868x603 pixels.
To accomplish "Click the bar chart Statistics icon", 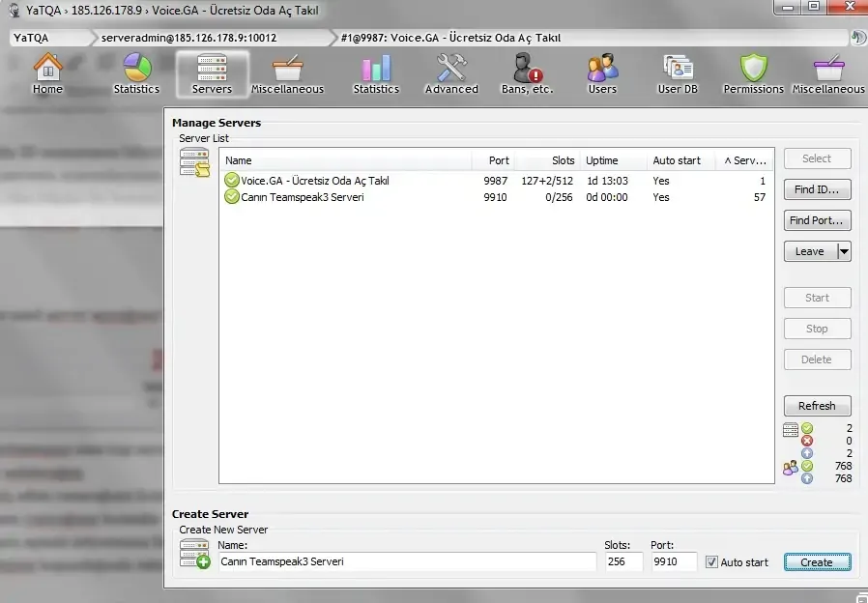I will (x=376, y=73).
